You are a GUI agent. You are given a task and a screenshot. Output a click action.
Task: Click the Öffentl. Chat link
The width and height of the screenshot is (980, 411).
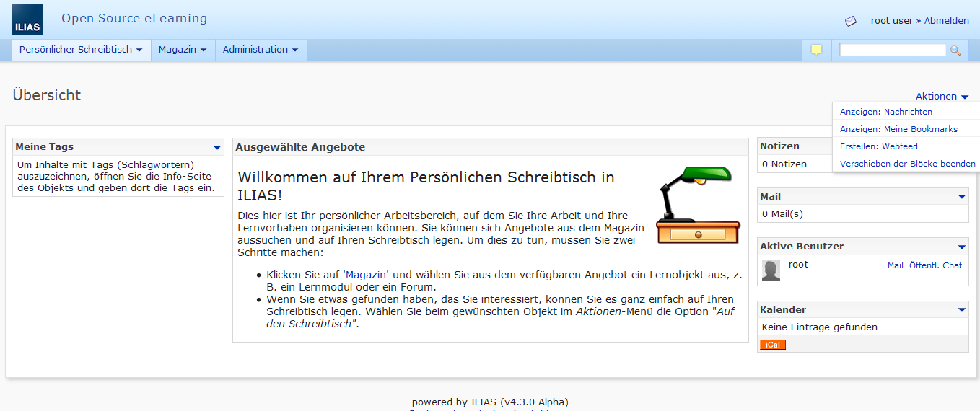[x=935, y=265]
